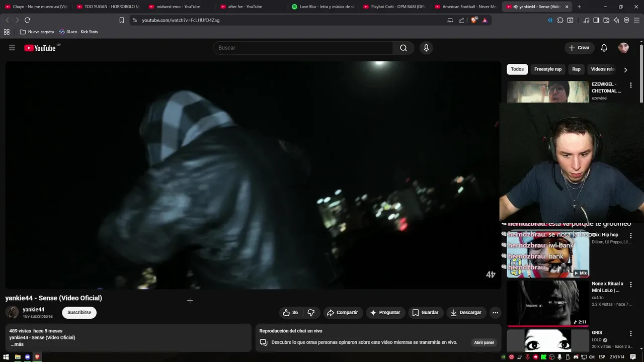Viewport: 644px width, 362px height.
Task: Select the Freestyle rap filter chip
Action: (x=547, y=69)
